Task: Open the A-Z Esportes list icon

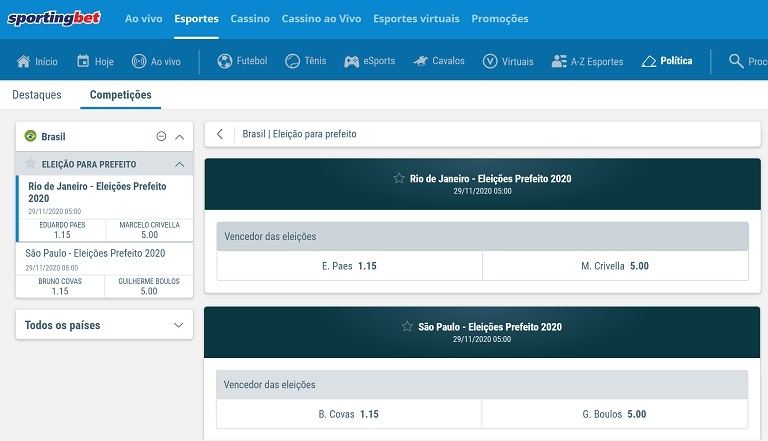Action: pyautogui.click(x=559, y=61)
